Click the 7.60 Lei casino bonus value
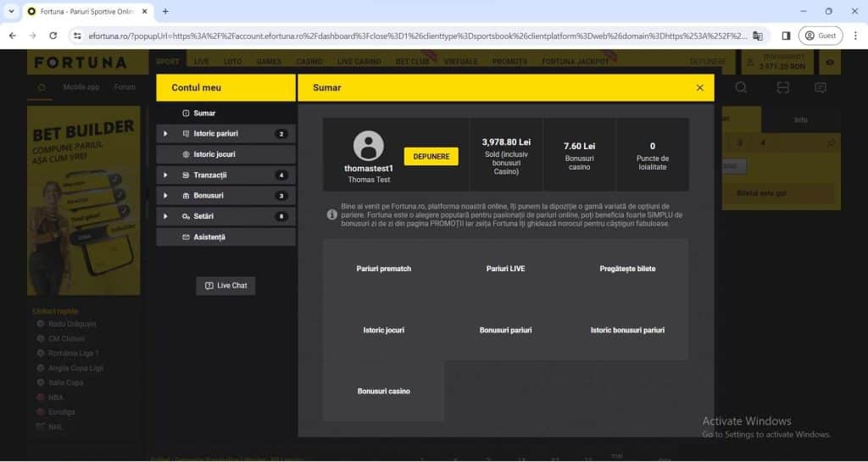The image size is (868, 462). pyautogui.click(x=579, y=146)
